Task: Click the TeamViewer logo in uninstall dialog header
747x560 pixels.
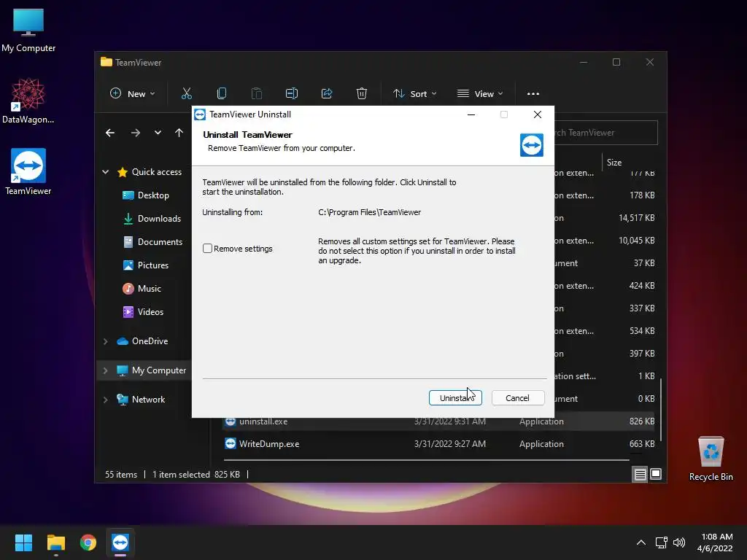Action: click(x=531, y=145)
